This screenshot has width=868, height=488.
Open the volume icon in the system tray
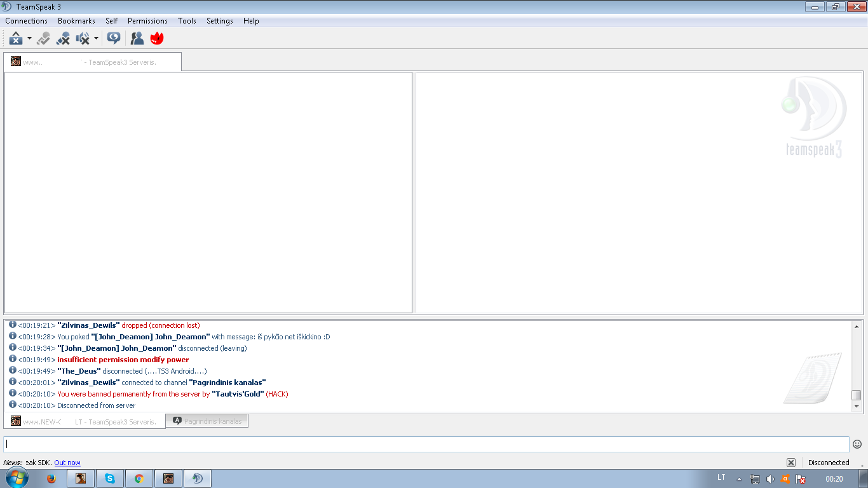point(770,479)
